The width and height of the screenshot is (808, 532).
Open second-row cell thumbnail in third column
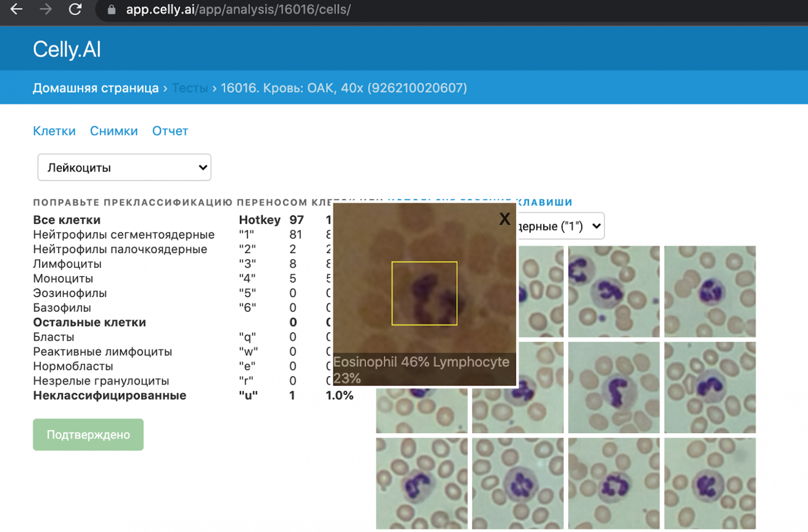pyautogui.click(x=614, y=388)
